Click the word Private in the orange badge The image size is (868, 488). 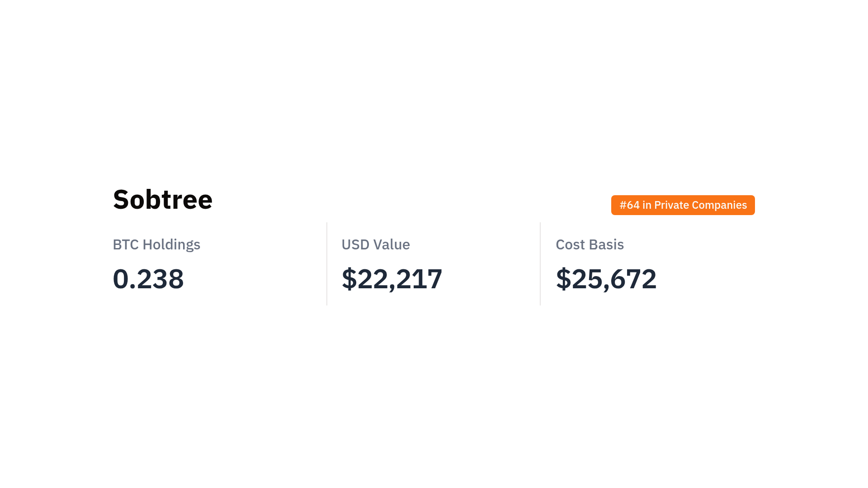(x=671, y=205)
